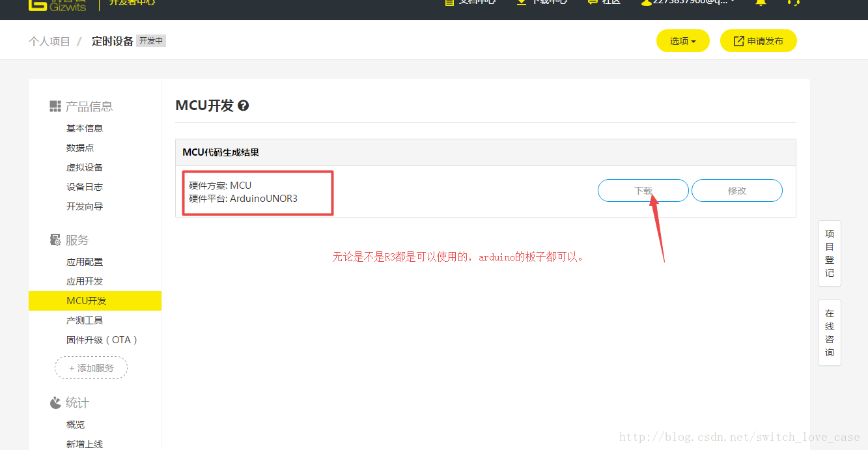Click the help icon beside MCU开发 heading

244,105
